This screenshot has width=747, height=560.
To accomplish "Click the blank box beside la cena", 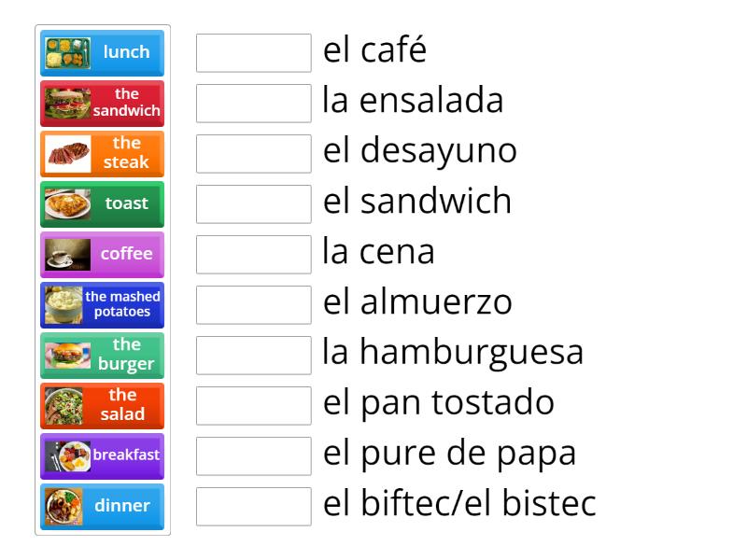I will point(253,254).
